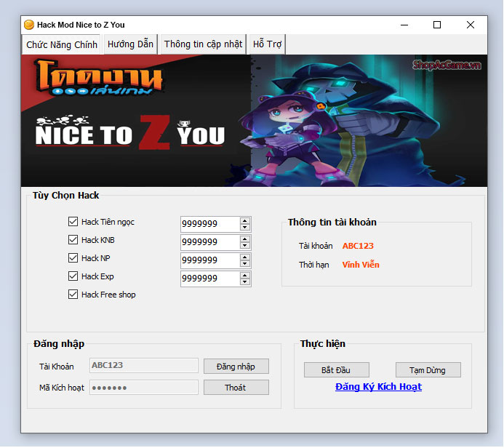
Task: Decrease the Hack Tiền ngọc value with down arrow
Action: [245, 227]
